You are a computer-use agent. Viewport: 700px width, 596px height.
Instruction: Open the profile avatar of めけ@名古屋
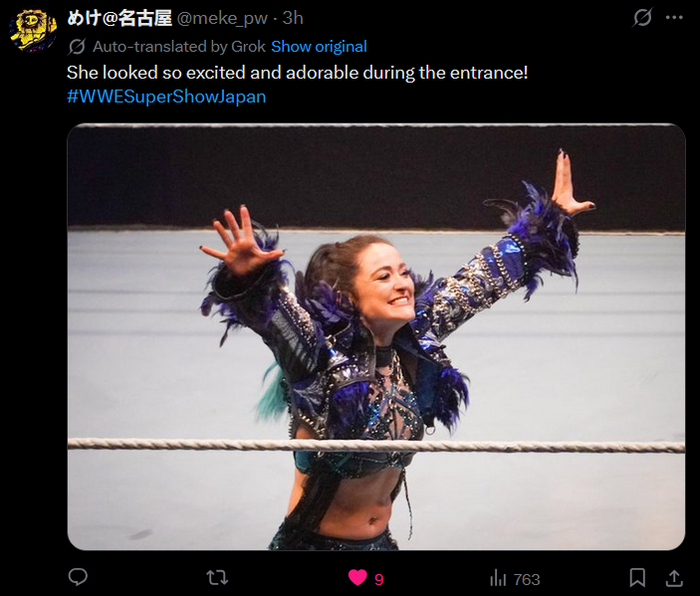pos(33,30)
